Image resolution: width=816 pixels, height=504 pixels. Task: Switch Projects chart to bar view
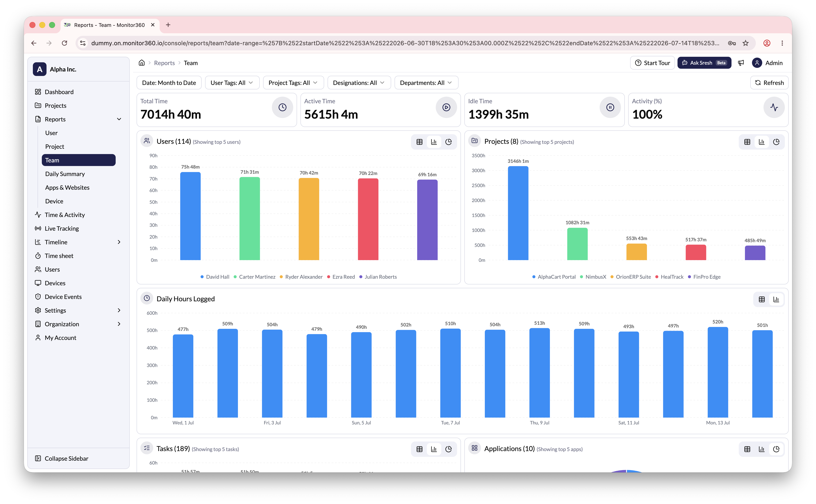tap(762, 142)
